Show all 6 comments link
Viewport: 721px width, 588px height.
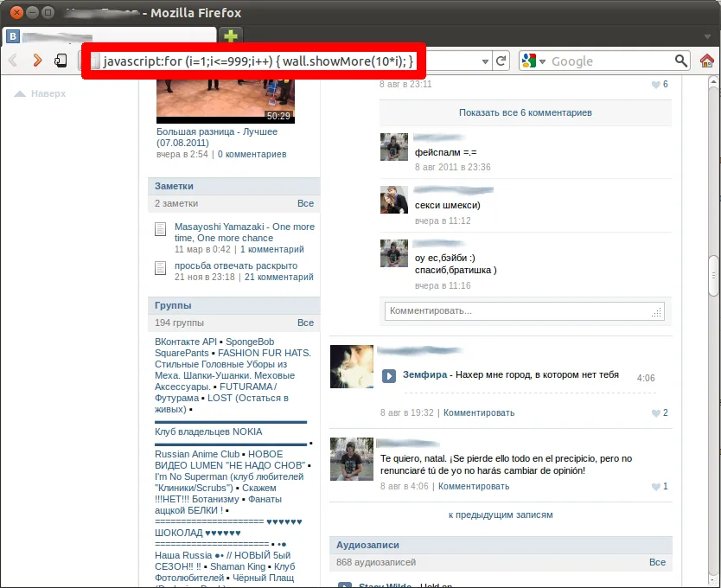tap(525, 112)
